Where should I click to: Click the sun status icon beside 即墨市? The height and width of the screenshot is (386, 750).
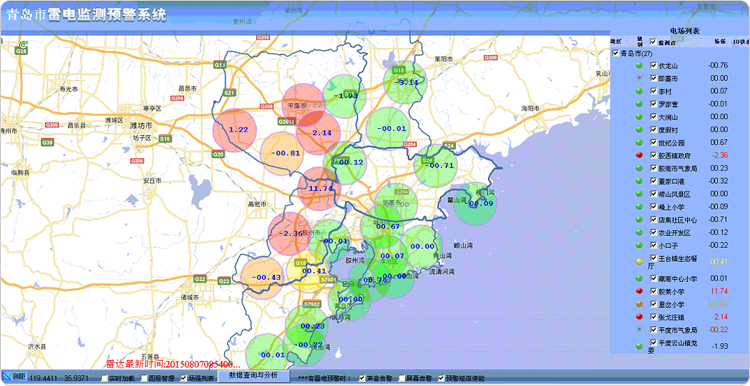[x=639, y=78]
